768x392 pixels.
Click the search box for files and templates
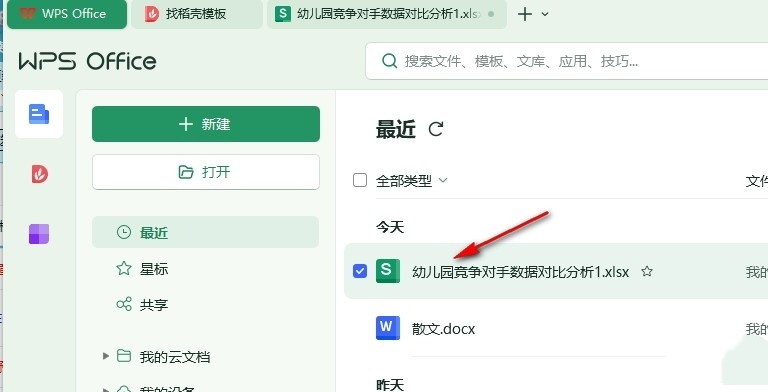click(x=567, y=61)
